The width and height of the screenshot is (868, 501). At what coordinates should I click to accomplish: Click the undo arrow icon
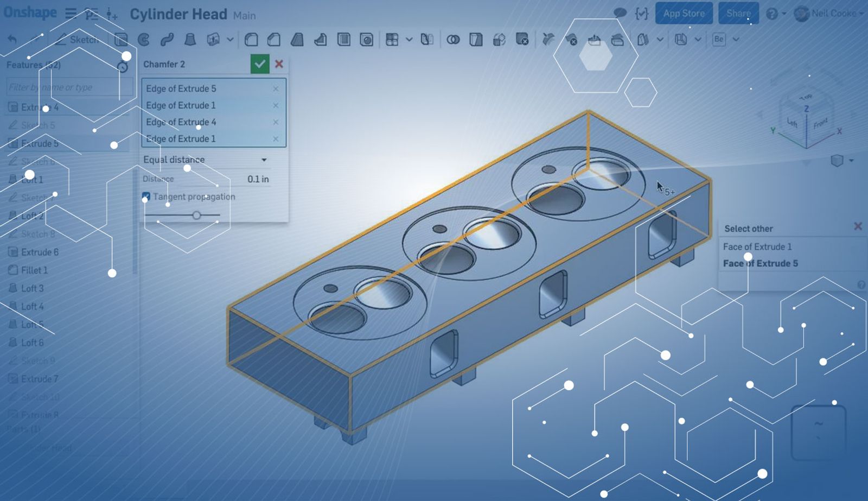point(12,40)
